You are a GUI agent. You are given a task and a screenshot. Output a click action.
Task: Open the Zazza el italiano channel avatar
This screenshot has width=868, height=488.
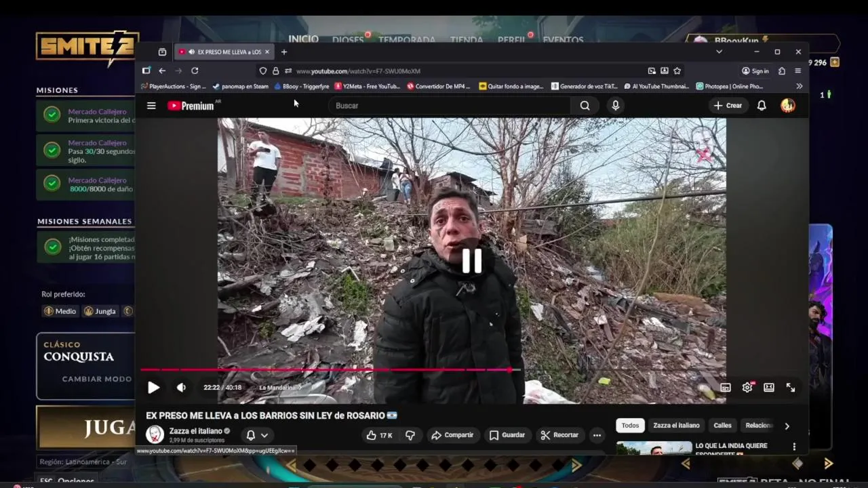(x=155, y=434)
